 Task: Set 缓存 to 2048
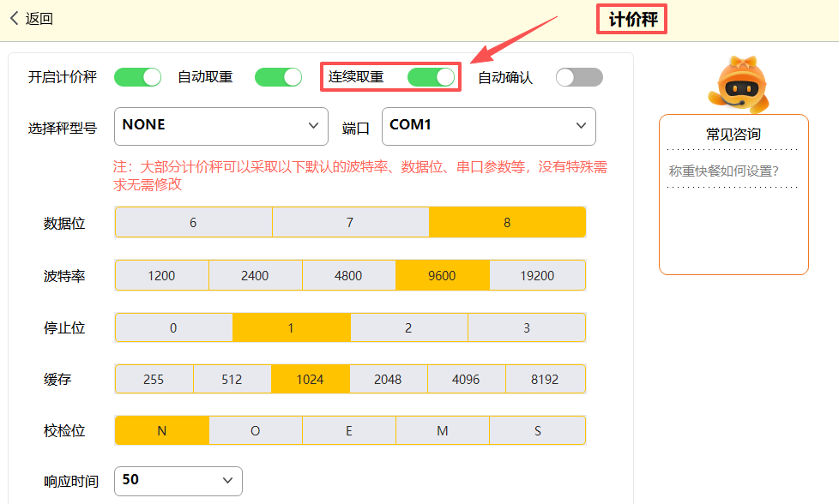tap(388, 379)
